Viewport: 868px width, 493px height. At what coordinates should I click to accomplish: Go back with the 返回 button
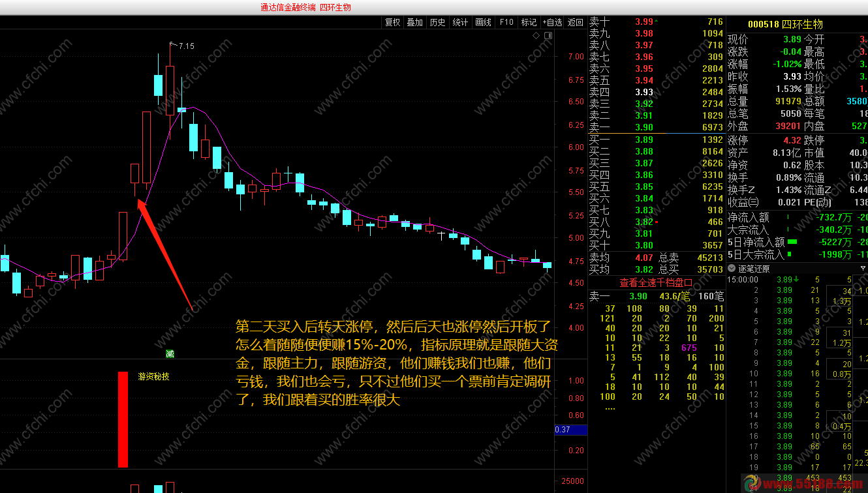click(575, 22)
